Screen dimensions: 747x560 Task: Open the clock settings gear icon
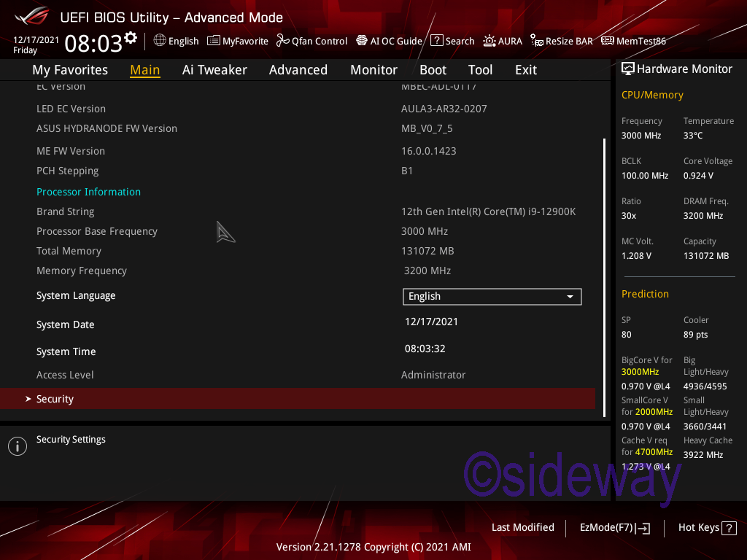tap(131, 38)
